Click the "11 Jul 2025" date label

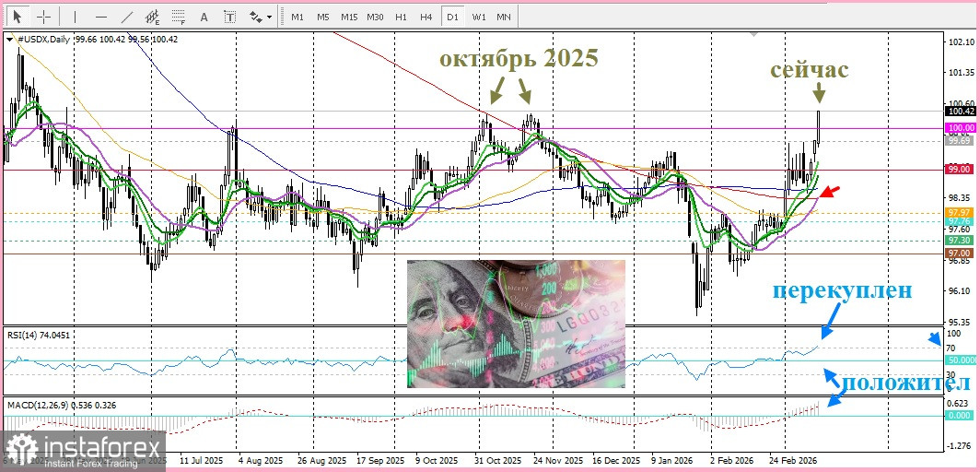pyautogui.click(x=199, y=460)
